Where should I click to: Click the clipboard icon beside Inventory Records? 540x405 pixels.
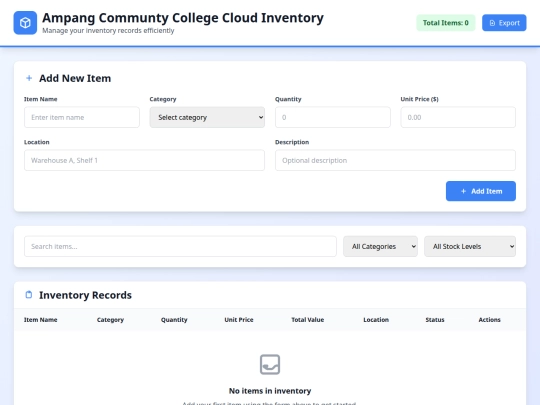coord(29,295)
